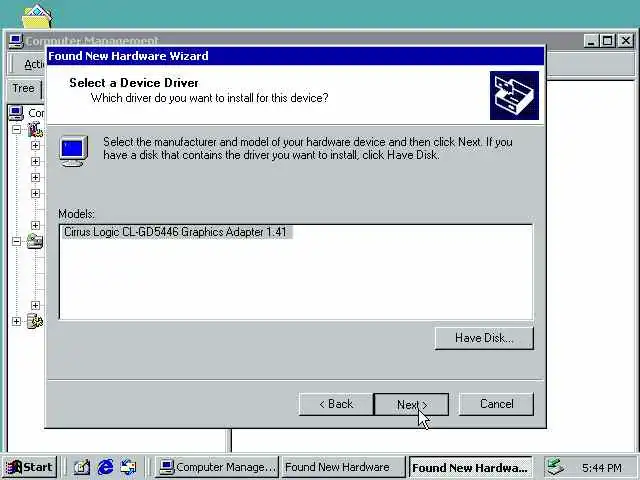The image size is (640, 480).
Task: Switch to Computer Management taskbar button
Action: (x=217, y=467)
